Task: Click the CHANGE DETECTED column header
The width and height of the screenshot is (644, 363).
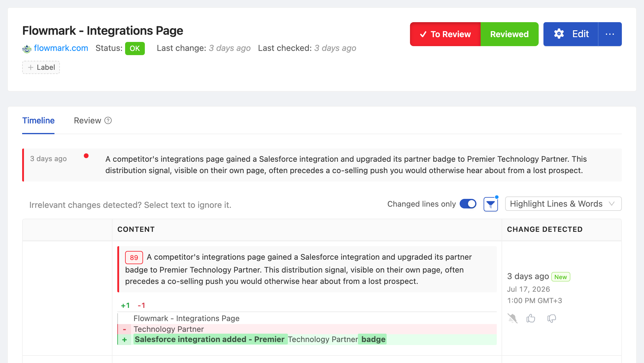Action: pos(545,229)
